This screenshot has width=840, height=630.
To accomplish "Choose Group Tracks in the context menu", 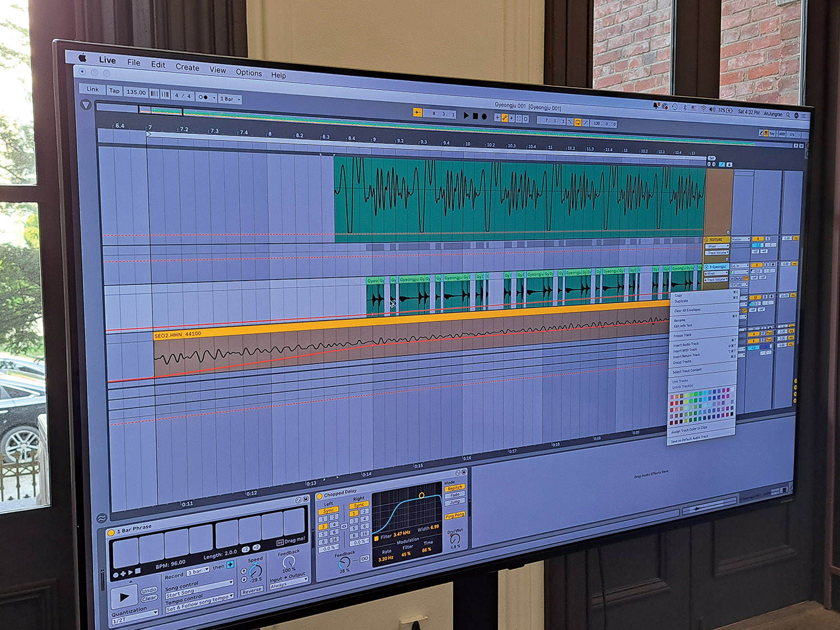I will click(x=682, y=362).
